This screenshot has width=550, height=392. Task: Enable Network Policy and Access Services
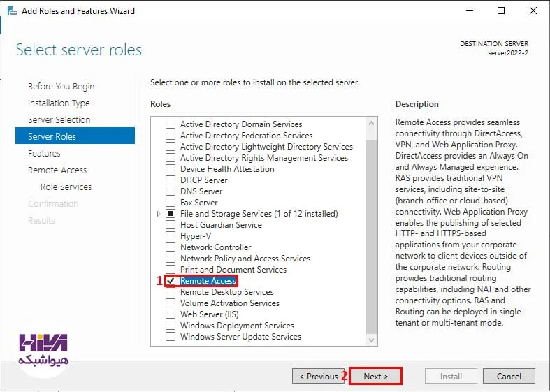(x=171, y=259)
